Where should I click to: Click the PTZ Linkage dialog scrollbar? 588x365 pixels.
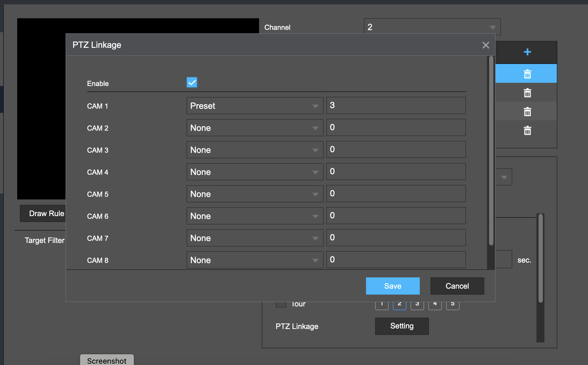(491, 151)
